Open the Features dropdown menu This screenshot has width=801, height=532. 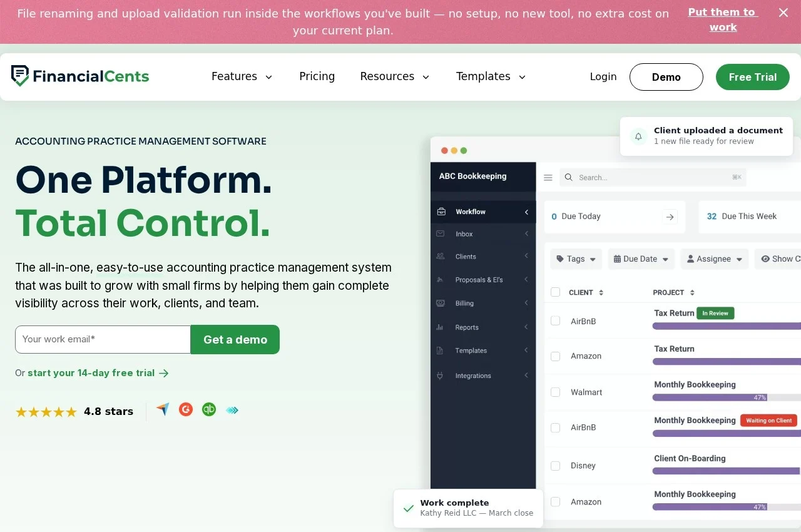tap(242, 76)
